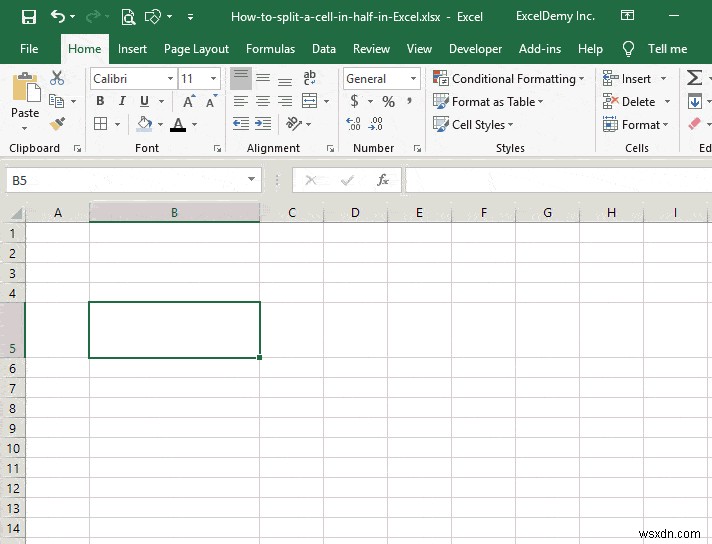
Task: Open Alignment settings dialog launcher
Action: pos(330,148)
